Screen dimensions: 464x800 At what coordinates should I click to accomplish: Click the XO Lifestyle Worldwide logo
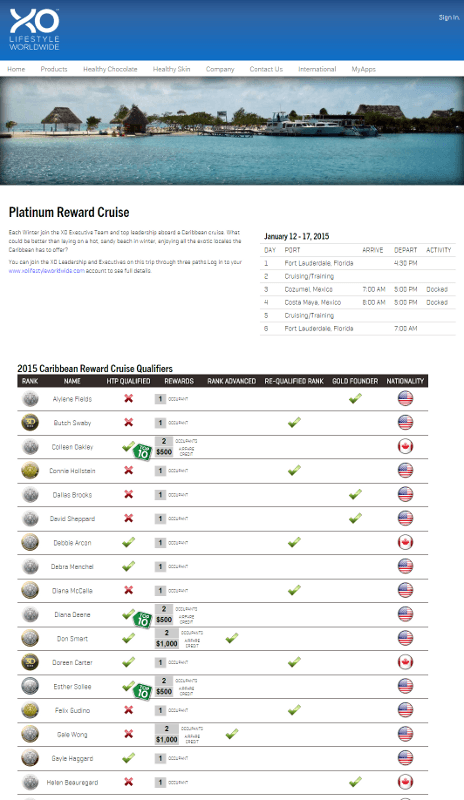point(34,30)
